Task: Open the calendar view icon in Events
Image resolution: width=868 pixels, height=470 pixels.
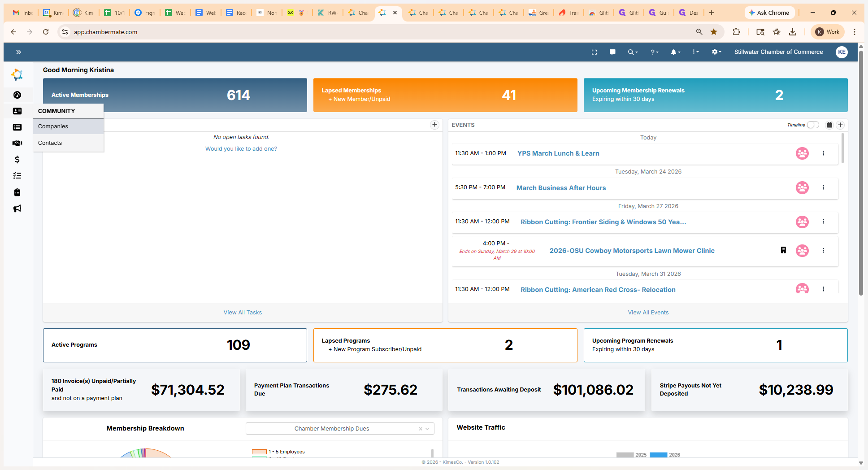Action: coord(829,125)
